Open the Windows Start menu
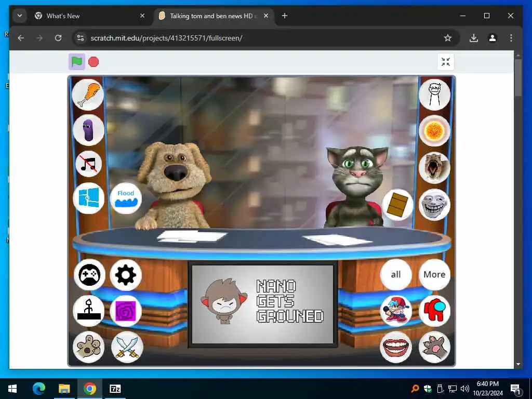 tap(12, 389)
